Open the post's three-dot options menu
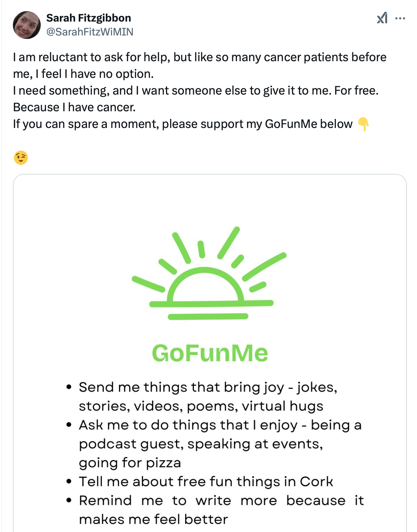 coord(400,18)
